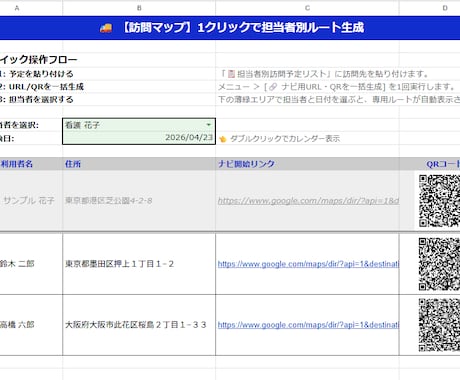Click the QRコード column header cell
This screenshot has height=380, width=460.
430,164
